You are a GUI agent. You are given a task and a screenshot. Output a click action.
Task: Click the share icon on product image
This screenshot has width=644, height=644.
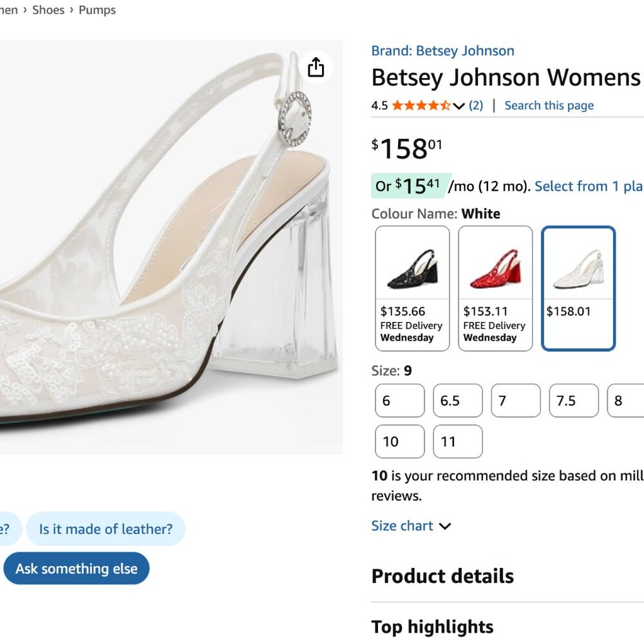[316, 68]
